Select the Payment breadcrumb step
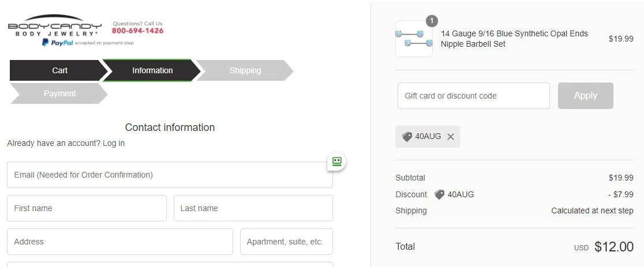644x267 pixels. coord(59,93)
